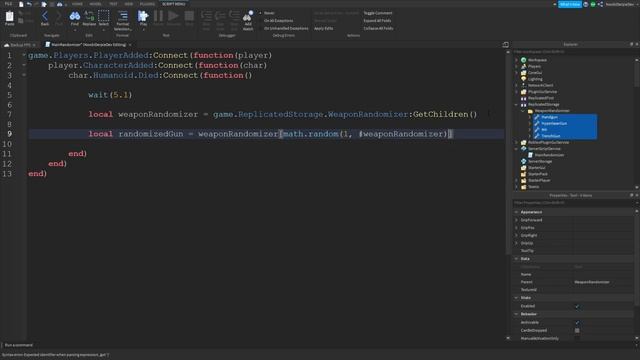The height and width of the screenshot is (360, 640).
Task: Select the StarterGui service
Action: tap(536, 168)
